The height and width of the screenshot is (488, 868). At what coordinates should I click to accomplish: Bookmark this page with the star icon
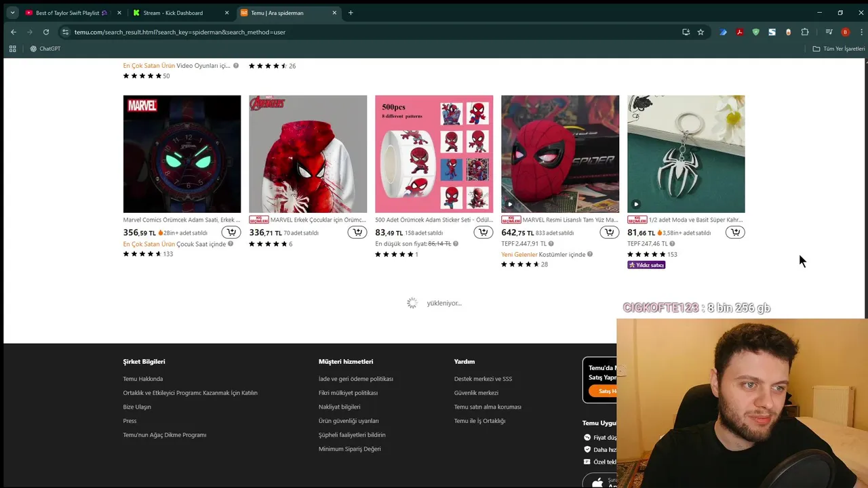pos(701,32)
